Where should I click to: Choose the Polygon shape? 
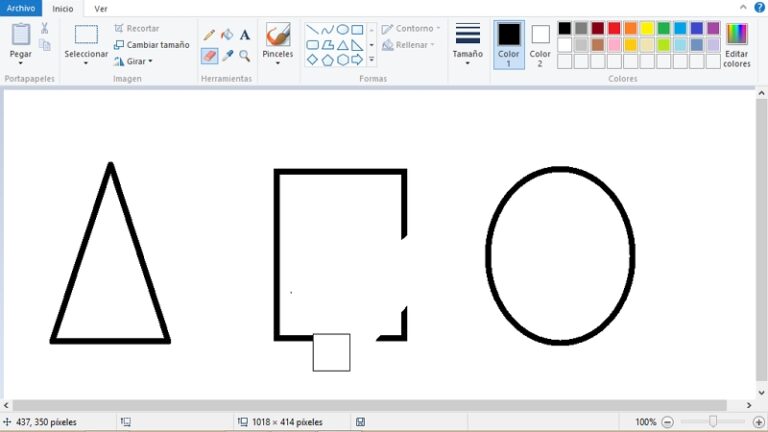(327, 45)
